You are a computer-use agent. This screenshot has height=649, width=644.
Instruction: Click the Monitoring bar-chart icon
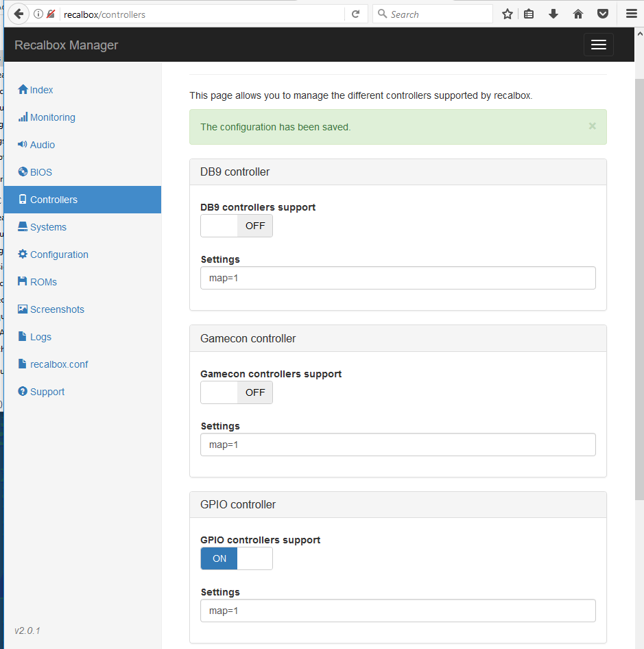coord(23,117)
